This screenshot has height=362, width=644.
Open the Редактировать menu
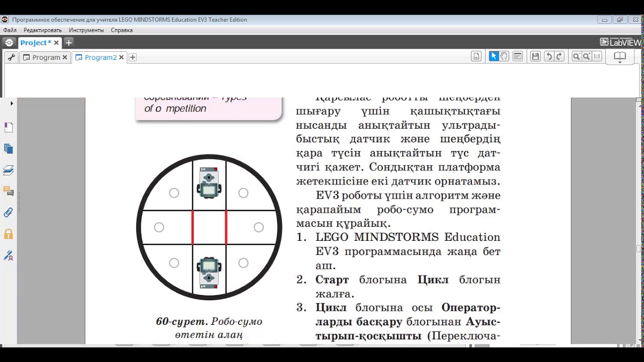pos(43,30)
